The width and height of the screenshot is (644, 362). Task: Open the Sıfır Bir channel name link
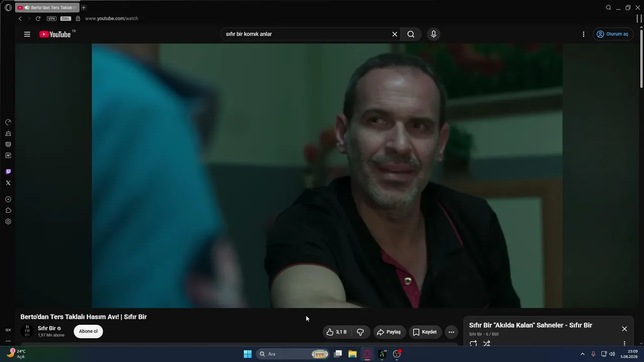[47, 328]
